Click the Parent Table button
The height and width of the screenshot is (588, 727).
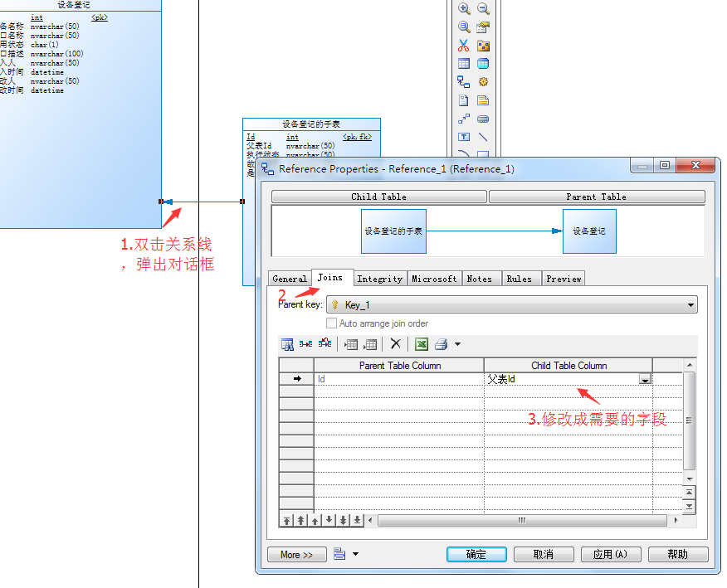596,197
